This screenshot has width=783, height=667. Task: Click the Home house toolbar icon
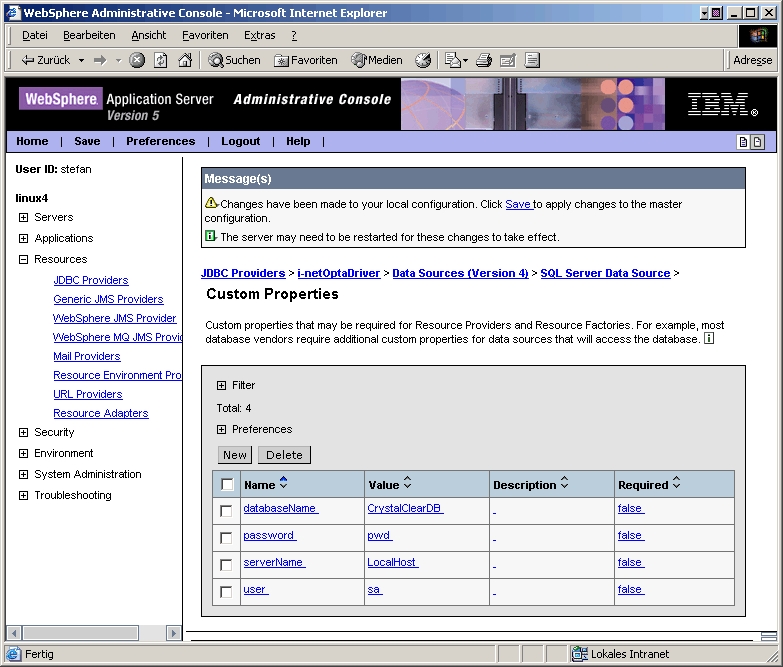185,60
